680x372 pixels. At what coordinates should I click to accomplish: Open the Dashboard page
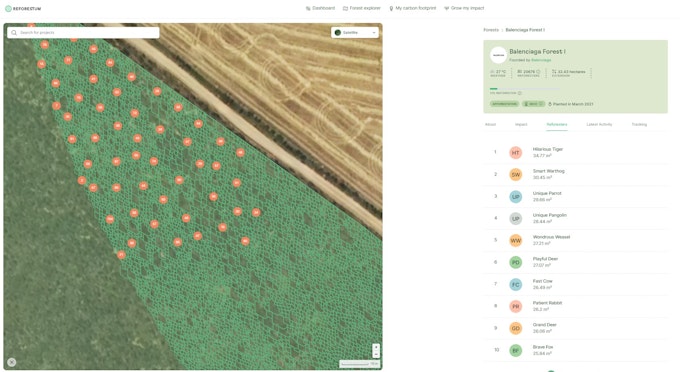(320, 8)
